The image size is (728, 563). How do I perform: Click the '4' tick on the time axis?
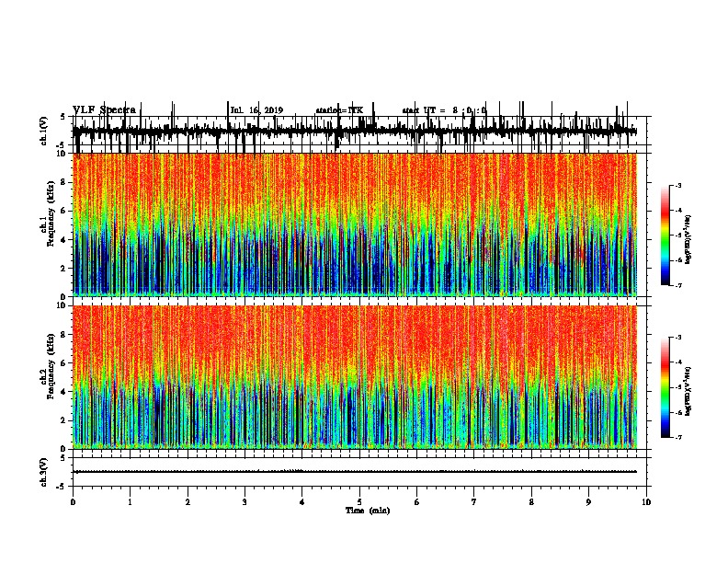(302, 502)
